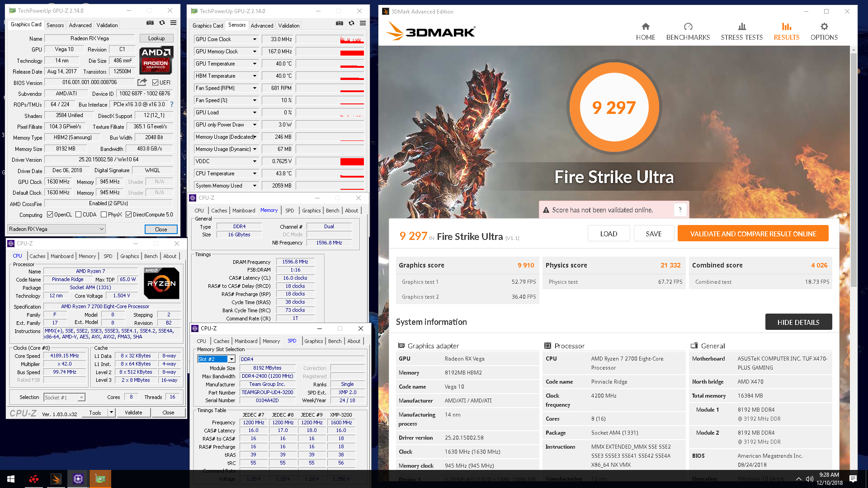The image size is (868, 488).
Task: Open CPU-Z Tools dropdown arrow
Action: click(111, 413)
